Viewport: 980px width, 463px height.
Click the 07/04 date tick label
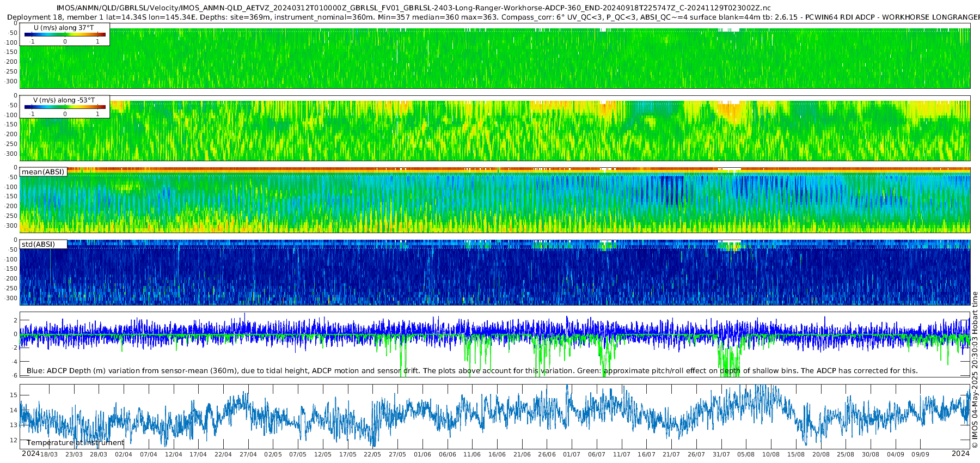tap(149, 454)
